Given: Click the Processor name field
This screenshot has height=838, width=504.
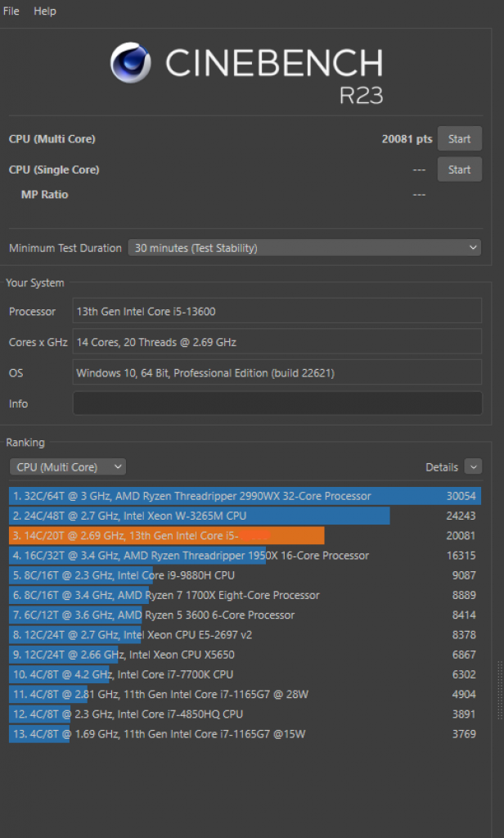Looking at the screenshot, I should [277, 311].
